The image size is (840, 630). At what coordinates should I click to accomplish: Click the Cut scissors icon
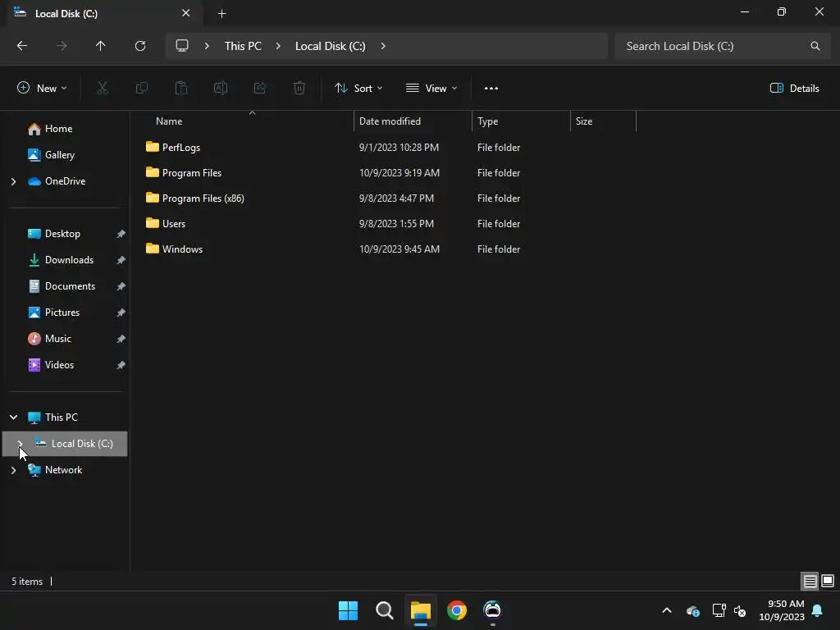[x=103, y=88]
